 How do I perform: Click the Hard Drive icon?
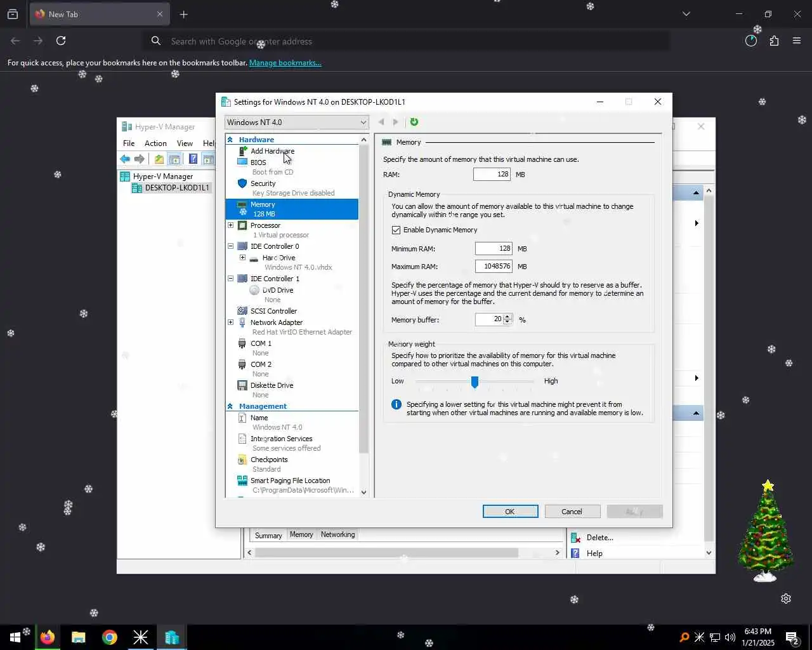pyautogui.click(x=254, y=258)
